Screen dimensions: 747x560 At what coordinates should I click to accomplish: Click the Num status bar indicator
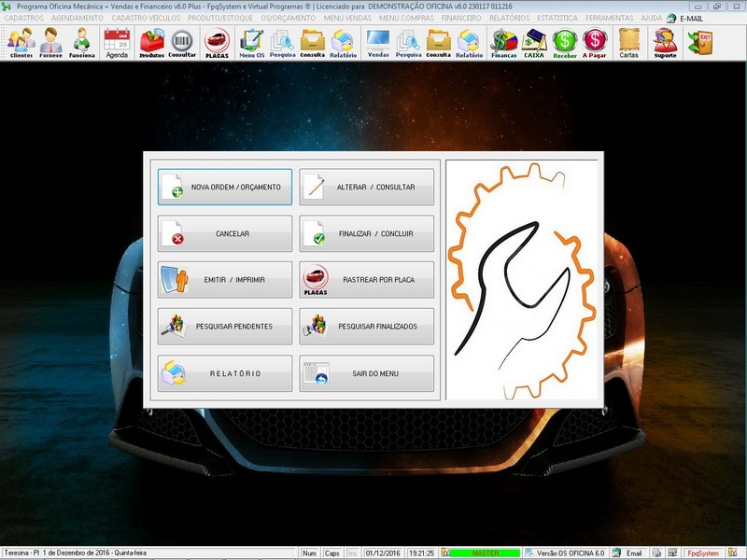coord(310,553)
